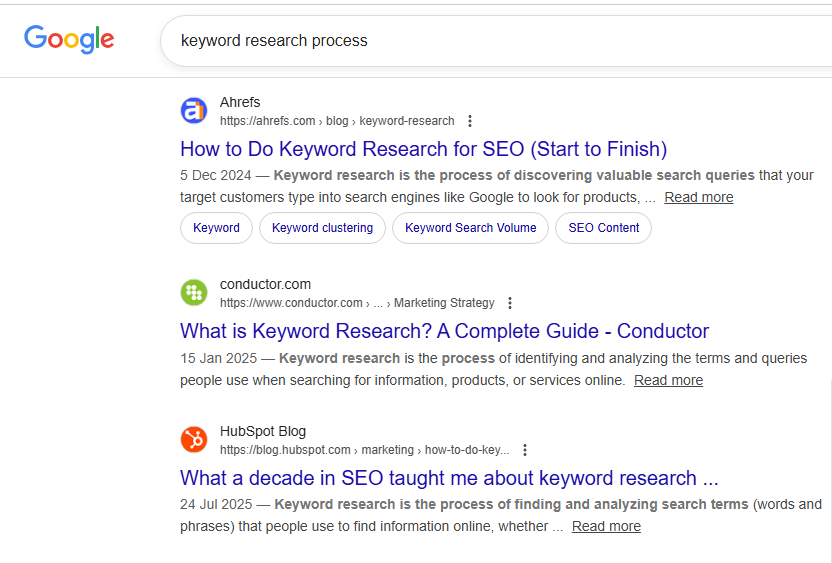Click the www.conductor.com Marketing Strategy URL

click(357, 303)
